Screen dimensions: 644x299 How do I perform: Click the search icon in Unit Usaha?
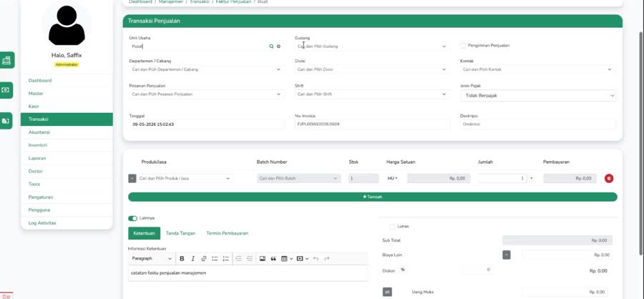pos(271,46)
